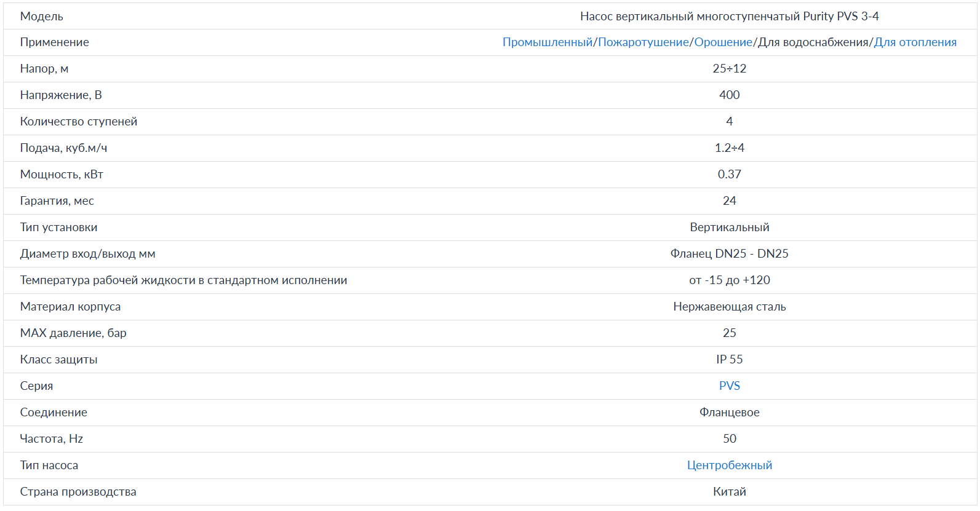Click the Гарантия, мес row label

[x=57, y=200]
